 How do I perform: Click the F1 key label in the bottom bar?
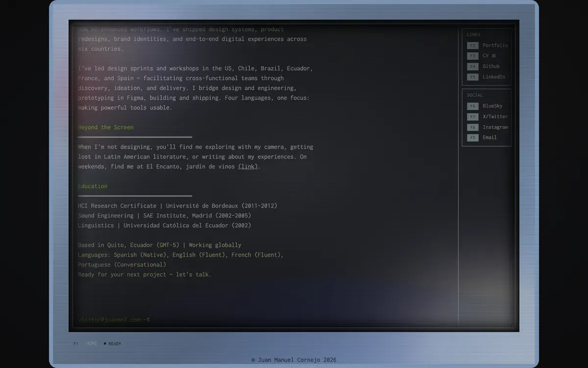click(x=76, y=344)
